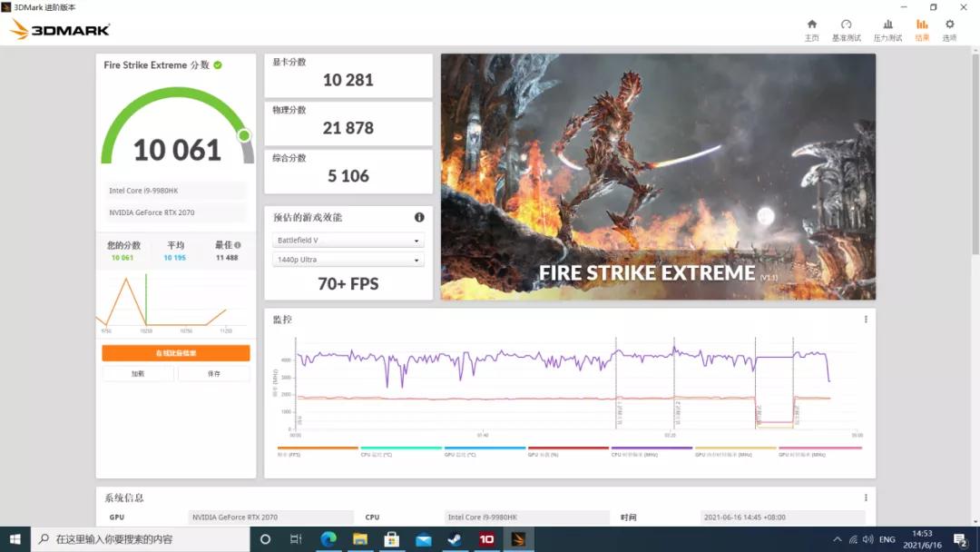The image size is (980, 552).
Task: Open the Benchmarks gauge icon
Action: 847,29
